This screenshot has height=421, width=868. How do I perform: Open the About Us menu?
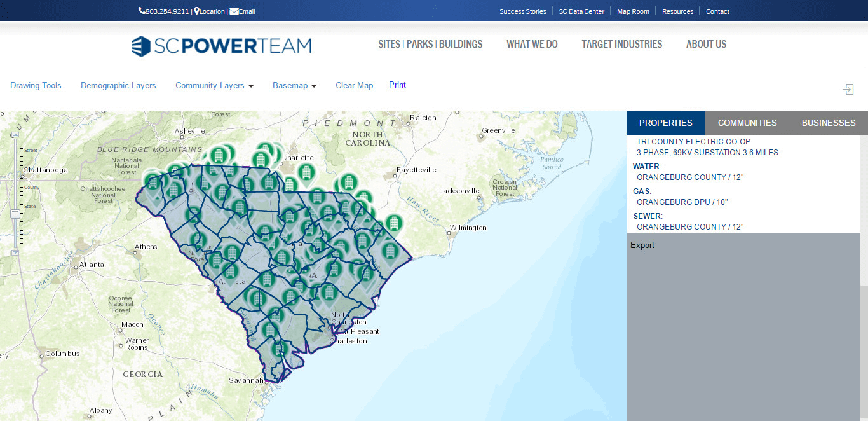(706, 45)
